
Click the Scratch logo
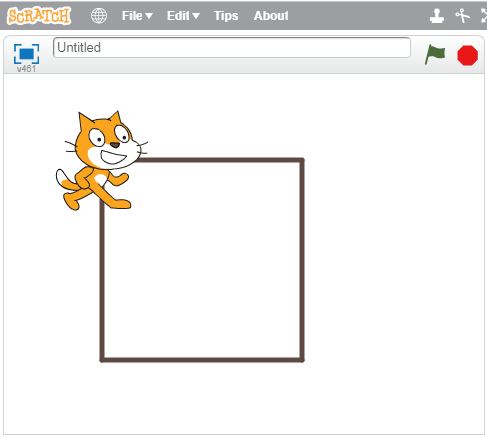tap(39, 16)
